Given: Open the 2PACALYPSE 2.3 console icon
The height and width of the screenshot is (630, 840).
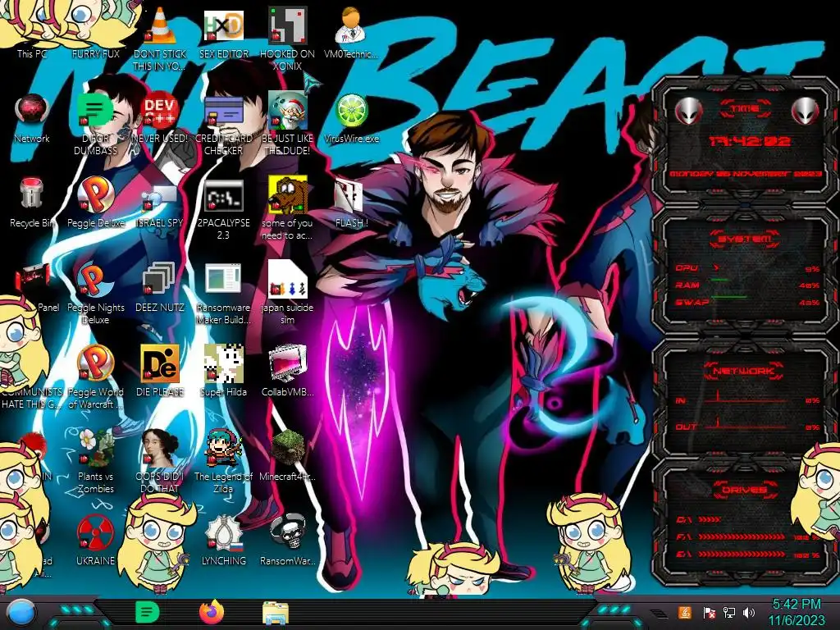Looking at the screenshot, I should coord(223,195).
